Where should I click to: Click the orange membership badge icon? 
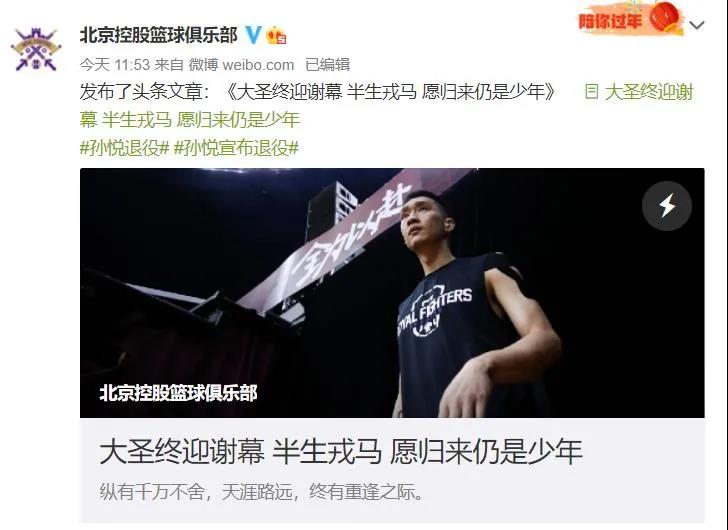276,36
